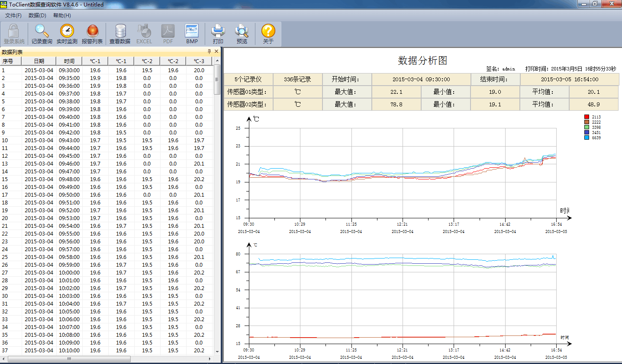Close the 数据列表 panel
Image resolution: width=622 pixels, height=364 pixels.
(x=216, y=51)
